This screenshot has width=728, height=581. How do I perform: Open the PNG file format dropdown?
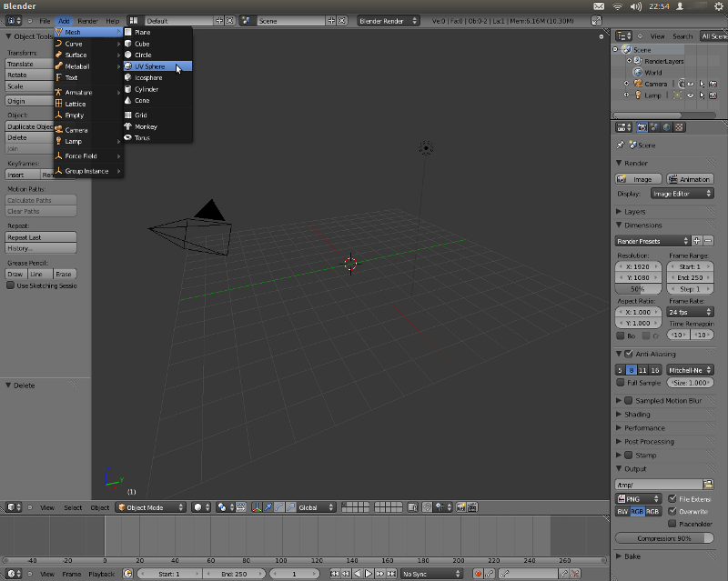[639, 499]
